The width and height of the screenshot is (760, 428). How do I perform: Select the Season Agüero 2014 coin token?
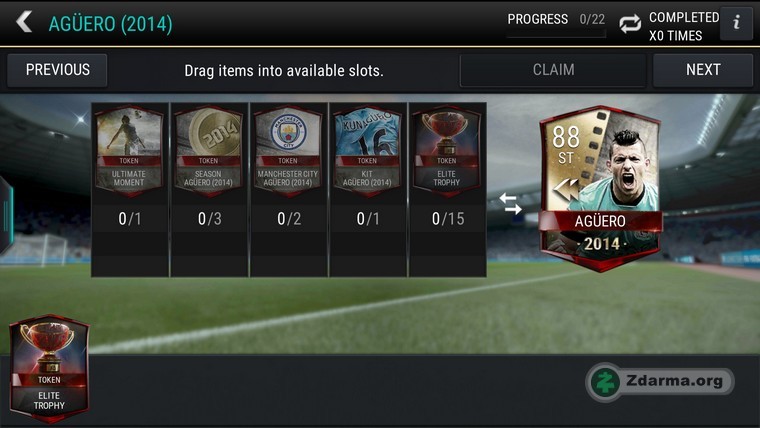click(208, 151)
